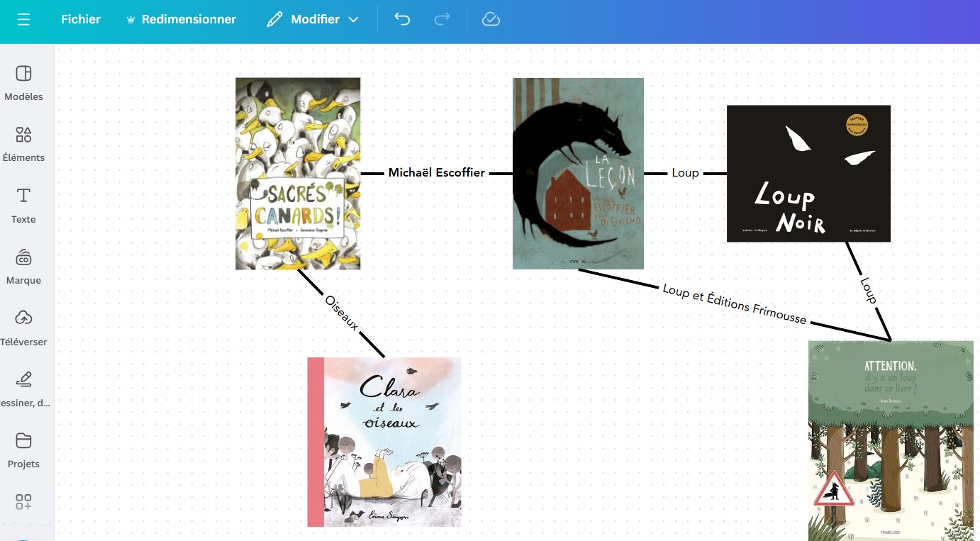
Task: Open the Projets panel
Action: click(x=23, y=450)
